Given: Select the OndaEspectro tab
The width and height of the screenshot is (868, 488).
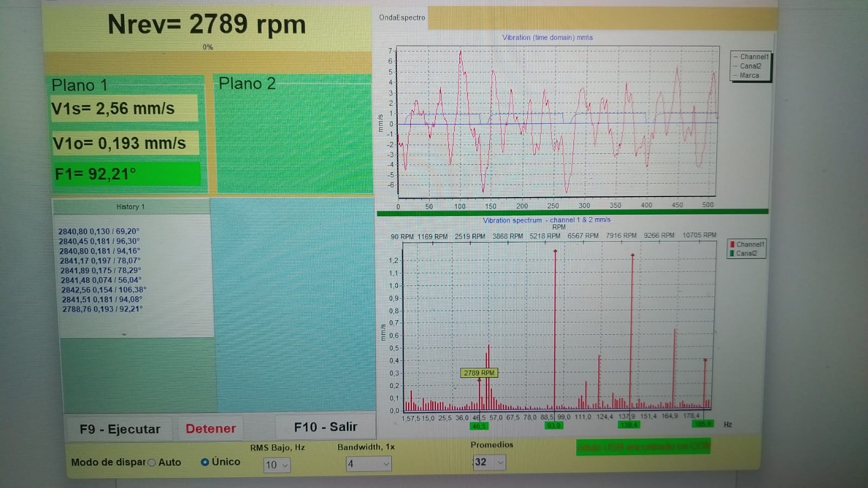Looking at the screenshot, I should [402, 18].
